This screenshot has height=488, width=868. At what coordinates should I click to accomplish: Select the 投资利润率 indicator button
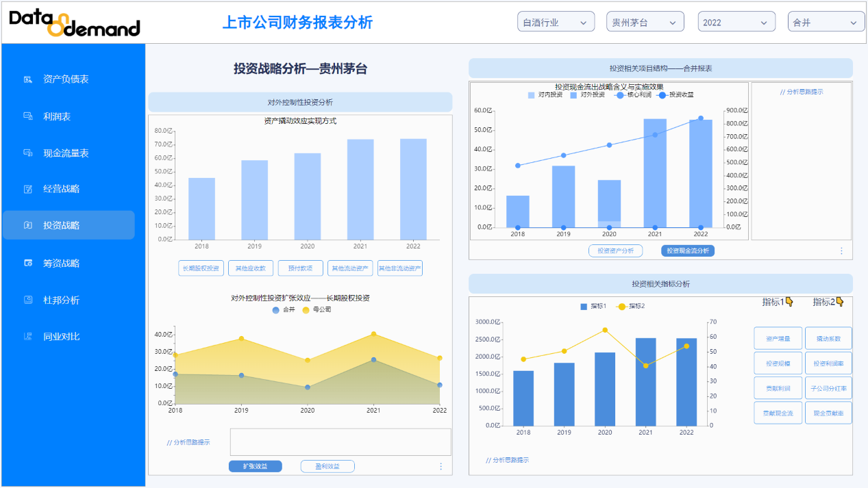[x=828, y=363]
